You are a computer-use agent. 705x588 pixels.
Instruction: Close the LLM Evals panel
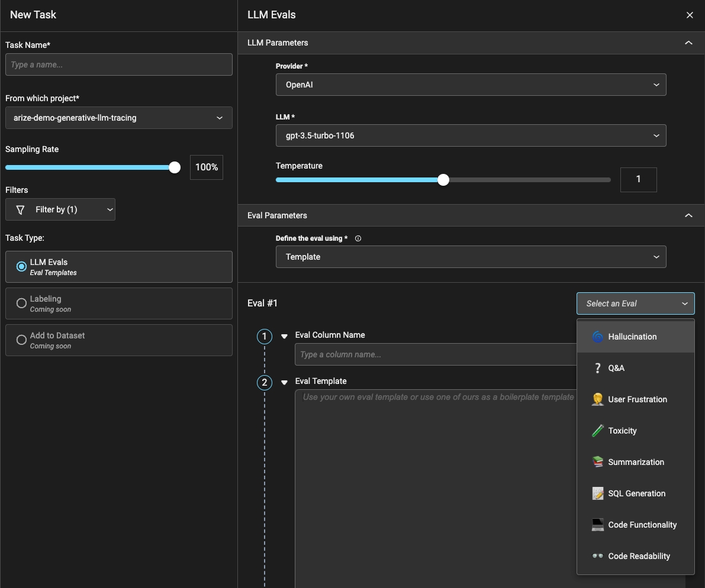coord(690,15)
